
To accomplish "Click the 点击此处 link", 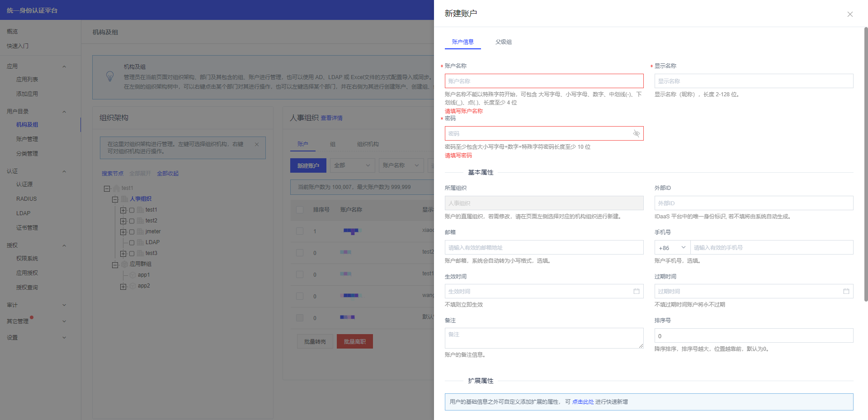I will (583, 402).
